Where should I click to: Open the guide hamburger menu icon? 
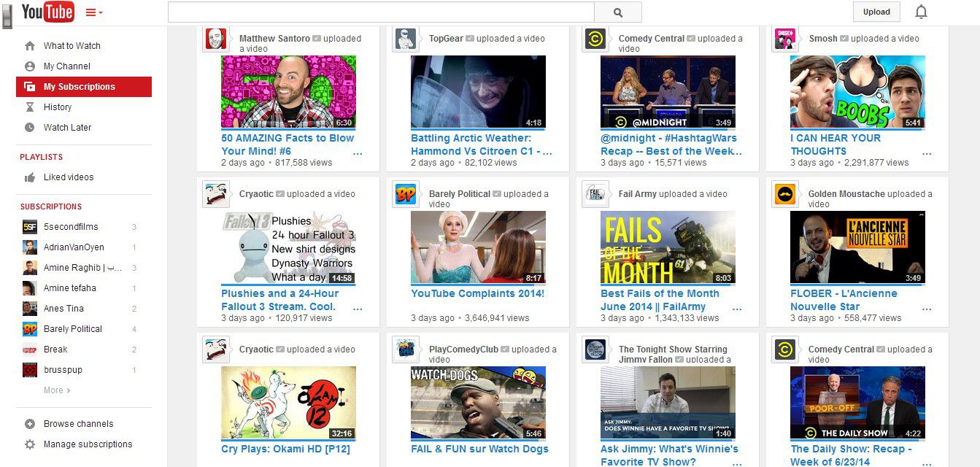click(x=91, y=12)
